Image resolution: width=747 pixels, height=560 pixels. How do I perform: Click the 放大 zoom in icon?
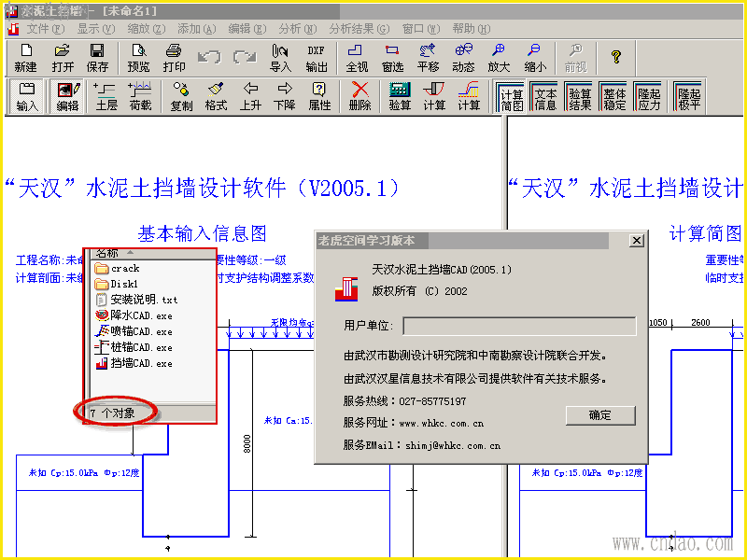tap(499, 58)
